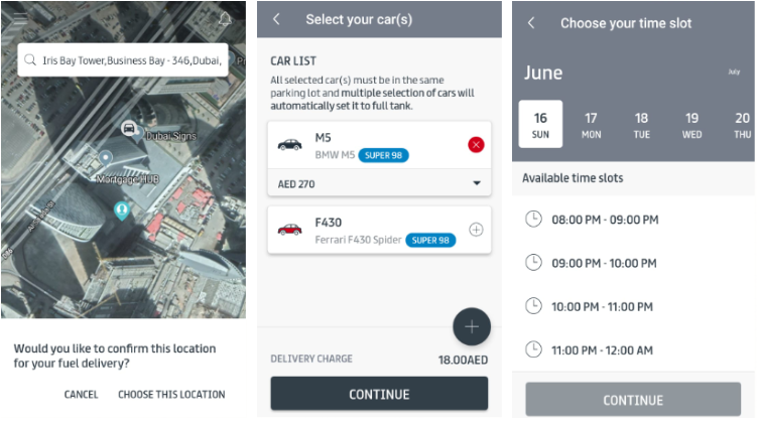Choose the 11:00 PM - 12:00 AM slot
Screen dimensions: 757x423
[633, 350]
